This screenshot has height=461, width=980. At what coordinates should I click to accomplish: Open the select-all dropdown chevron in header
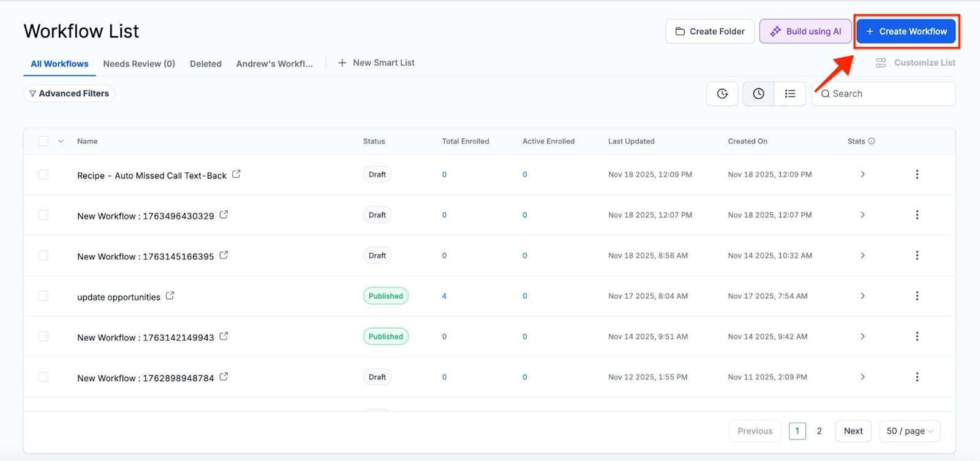[x=61, y=141]
